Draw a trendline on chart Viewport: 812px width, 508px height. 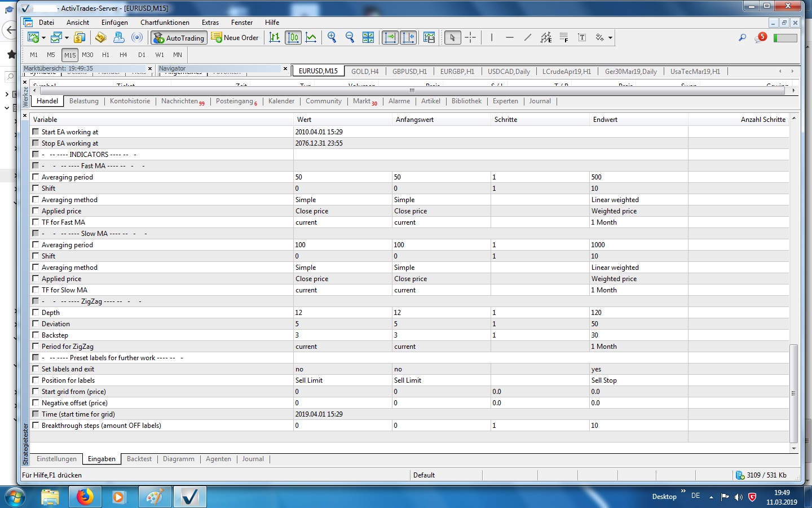(528, 38)
